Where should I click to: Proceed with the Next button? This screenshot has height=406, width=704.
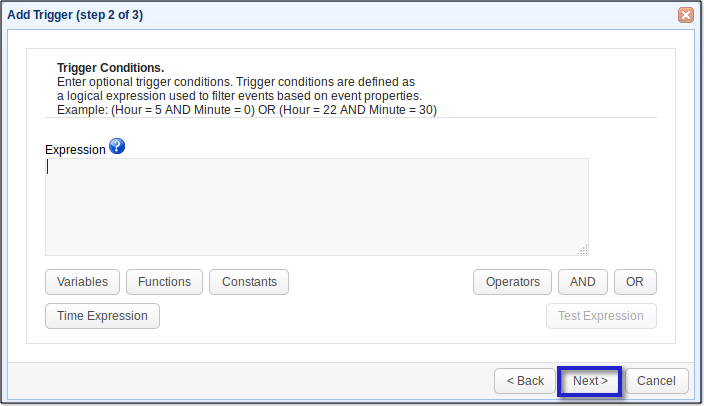point(590,381)
